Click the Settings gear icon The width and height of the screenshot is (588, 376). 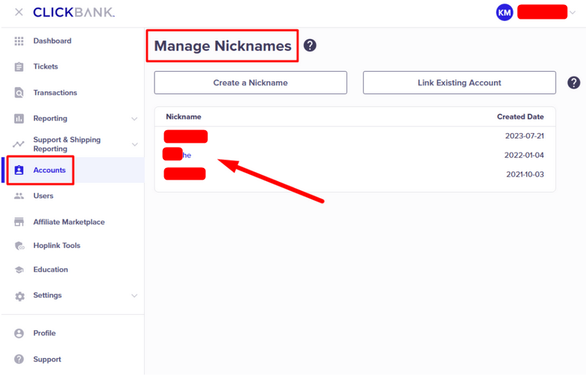(19, 296)
